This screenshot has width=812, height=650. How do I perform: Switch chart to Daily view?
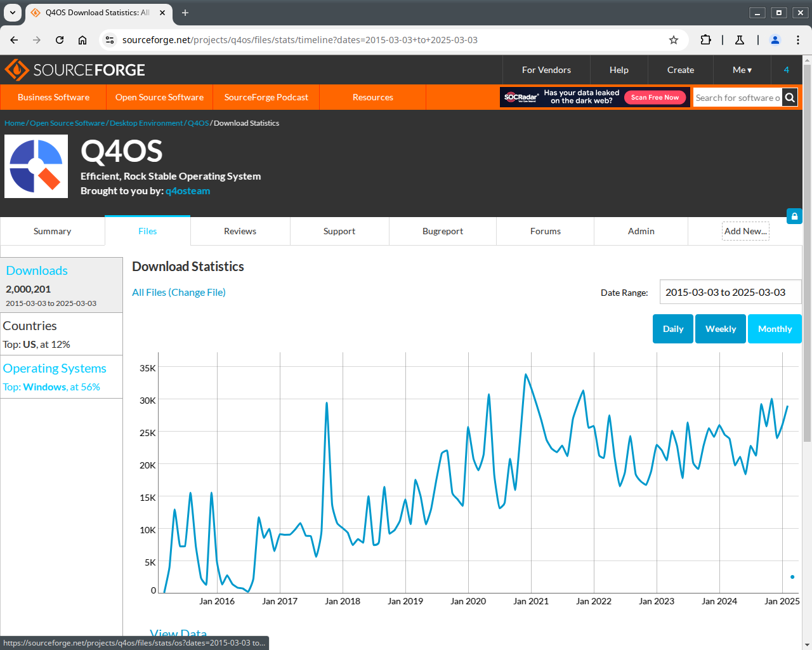pos(672,329)
